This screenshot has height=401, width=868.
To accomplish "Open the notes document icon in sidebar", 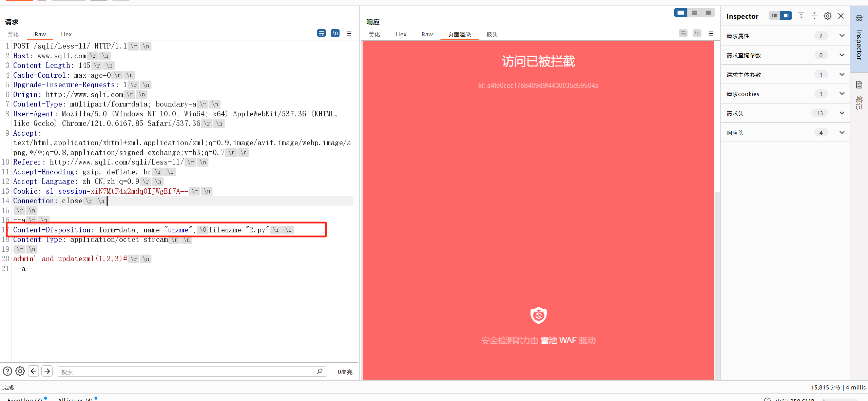I will click(x=859, y=85).
